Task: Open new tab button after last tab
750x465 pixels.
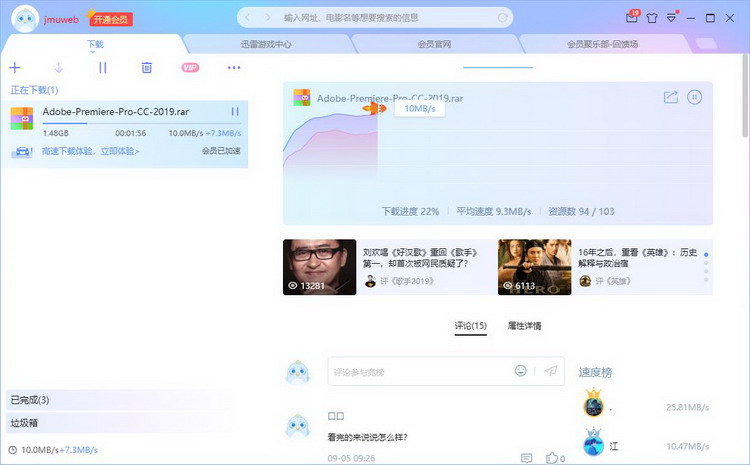Action: click(x=706, y=44)
